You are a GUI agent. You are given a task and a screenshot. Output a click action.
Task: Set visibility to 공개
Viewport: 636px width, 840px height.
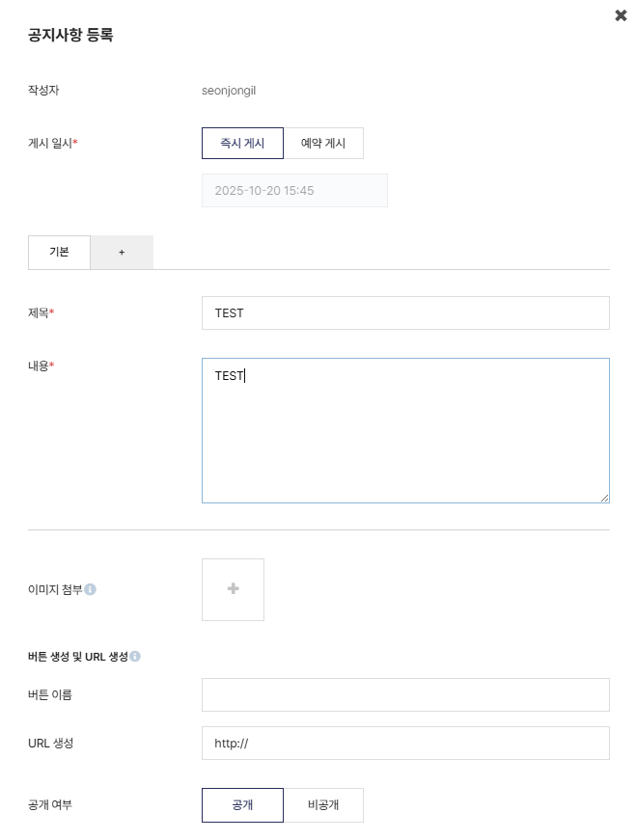pyautogui.click(x=242, y=805)
